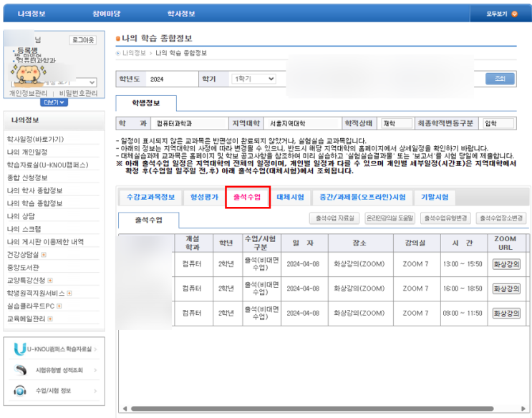Click the 출석수업유형변경 button
Screen dimensions: 532x418
[445, 218]
